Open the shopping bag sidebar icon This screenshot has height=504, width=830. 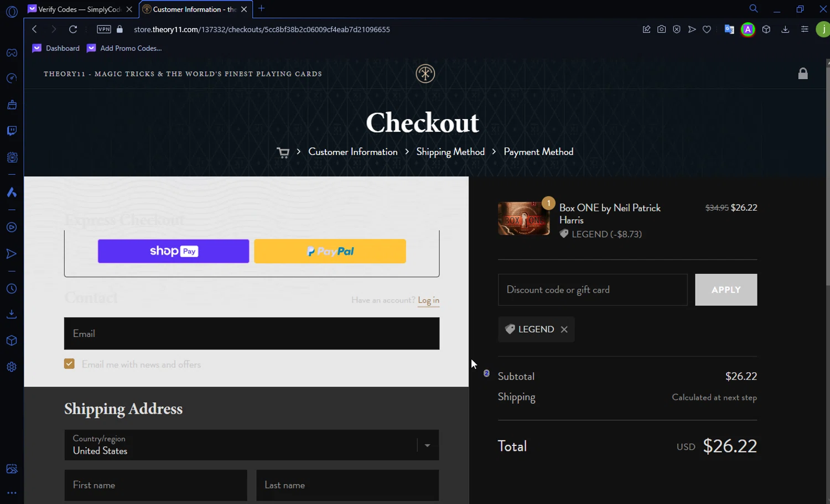[x=12, y=105]
